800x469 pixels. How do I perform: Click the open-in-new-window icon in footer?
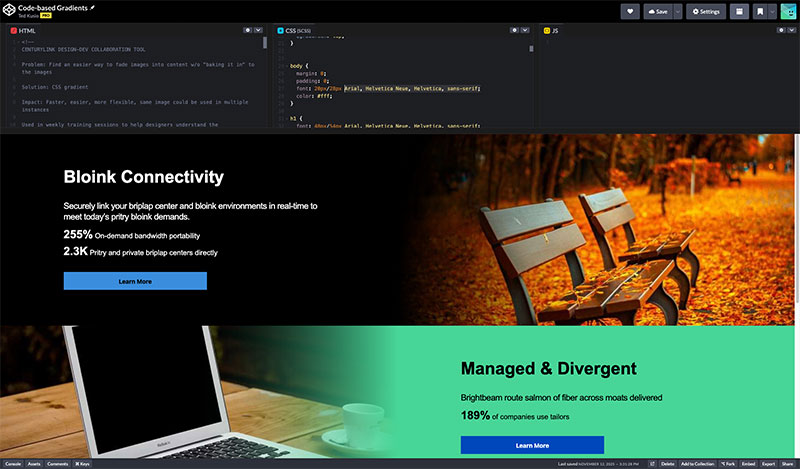pyautogui.click(x=652, y=464)
